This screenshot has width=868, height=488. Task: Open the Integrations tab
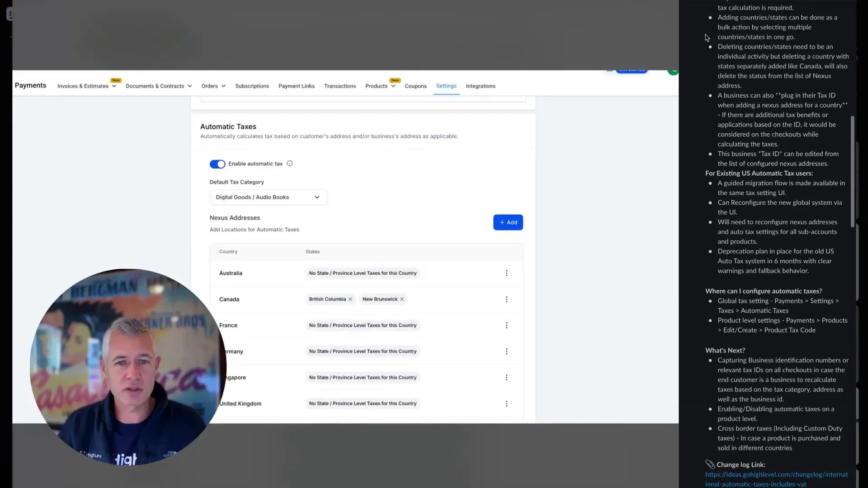(481, 86)
